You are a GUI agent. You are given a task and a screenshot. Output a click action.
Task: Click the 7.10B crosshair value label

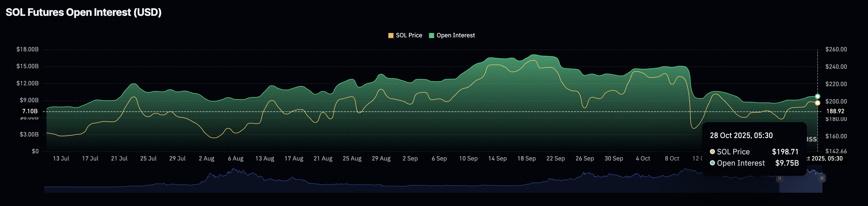coord(30,111)
